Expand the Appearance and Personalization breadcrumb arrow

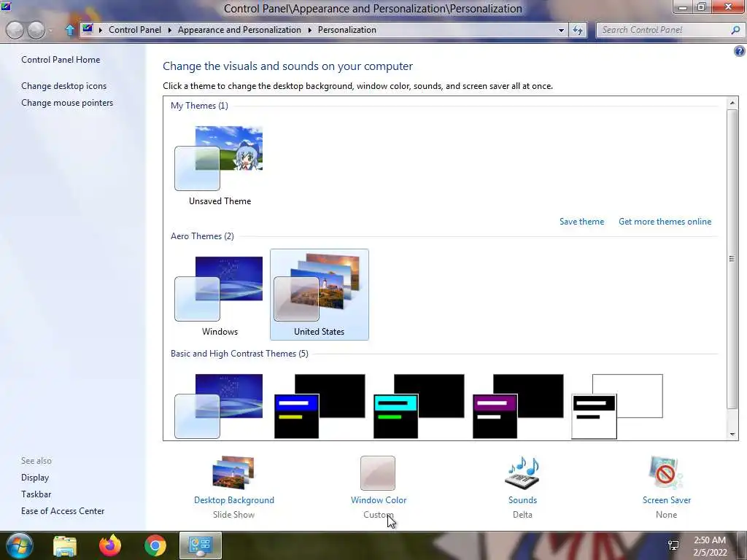[309, 30]
